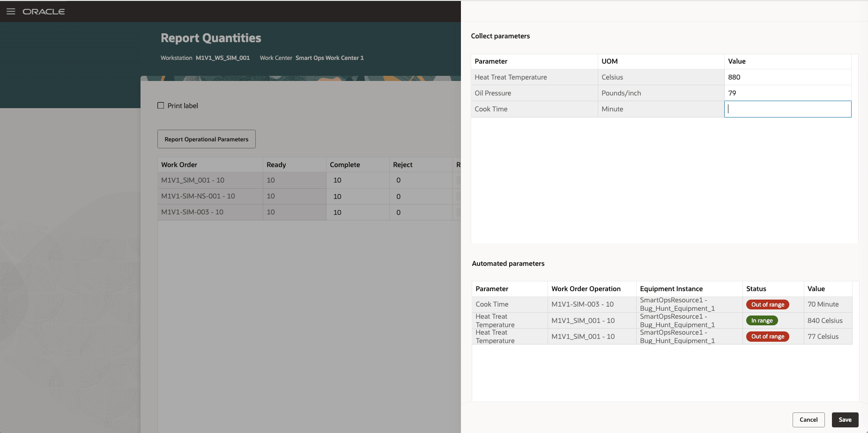Click Work Order Operation column header
Image resolution: width=868 pixels, height=433 pixels.
coord(592,289)
